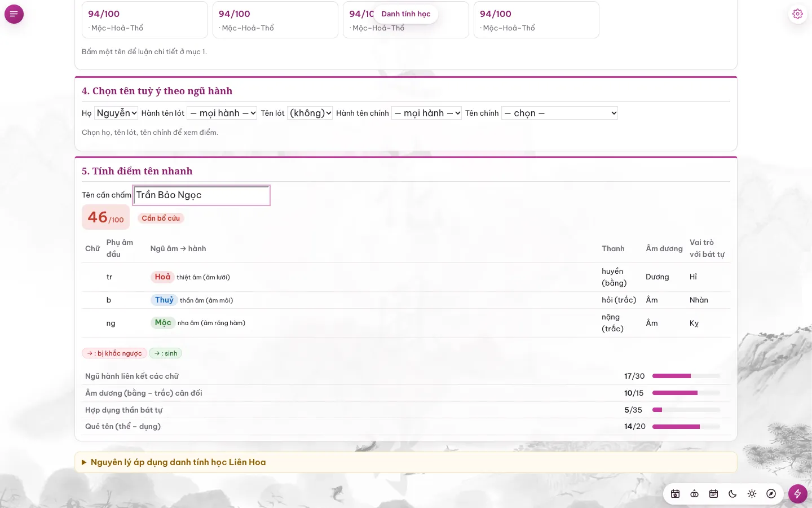Open the purple hamburger menu button
Viewport: 812px width, 508px height.
14,14
